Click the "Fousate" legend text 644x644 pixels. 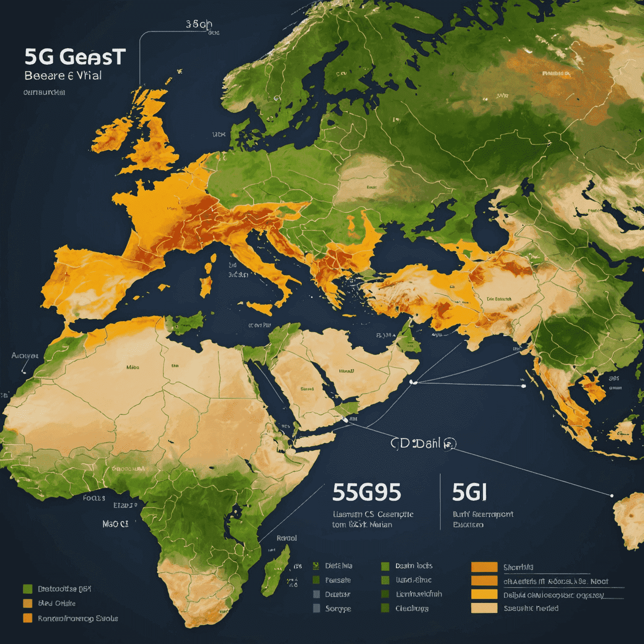click(338, 580)
